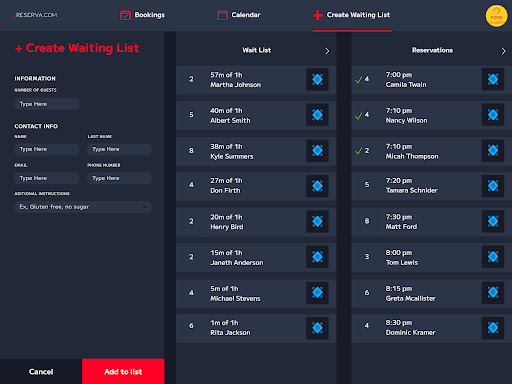This screenshot has height=384, width=512.
Task: Expand the Wait List chevron arrow
Action: tap(327, 51)
